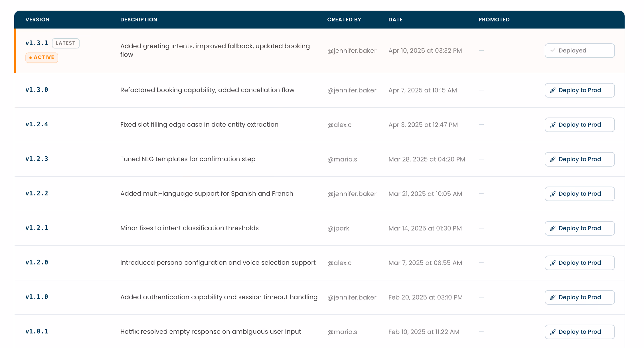The image size is (644, 348).
Task: Click date Mar 28, 2025 at 04:20 PM
Action: tap(427, 159)
